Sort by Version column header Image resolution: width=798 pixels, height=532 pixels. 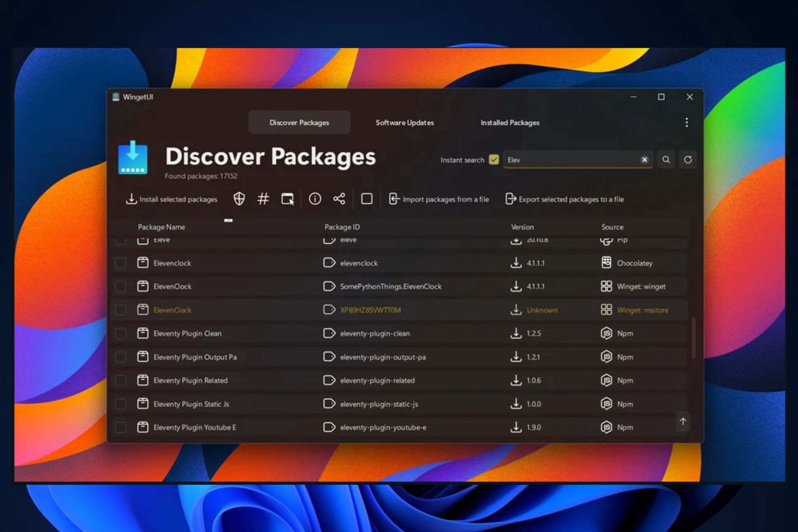(x=522, y=227)
